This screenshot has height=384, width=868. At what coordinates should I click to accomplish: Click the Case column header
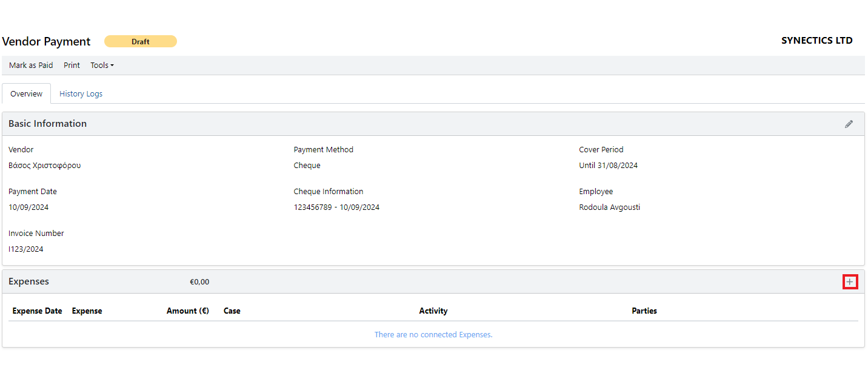pyautogui.click(x=232, y=311)
